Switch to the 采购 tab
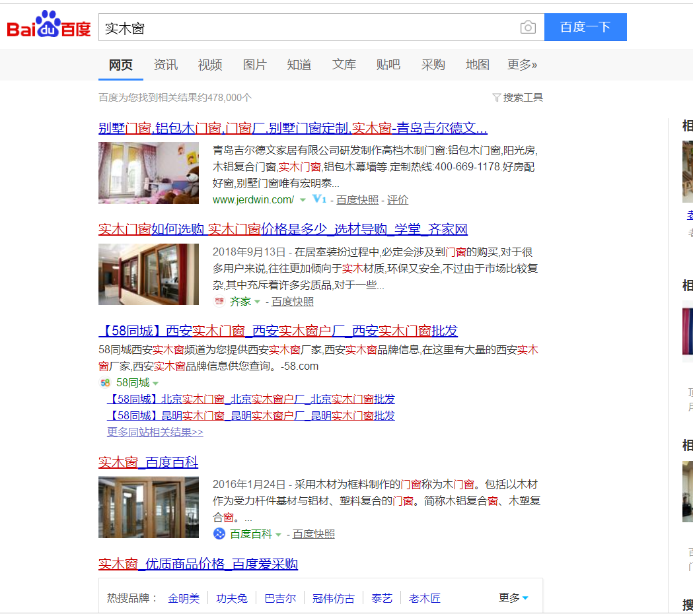The height and width of the screenshot is (616, 693). pos(433,65)
